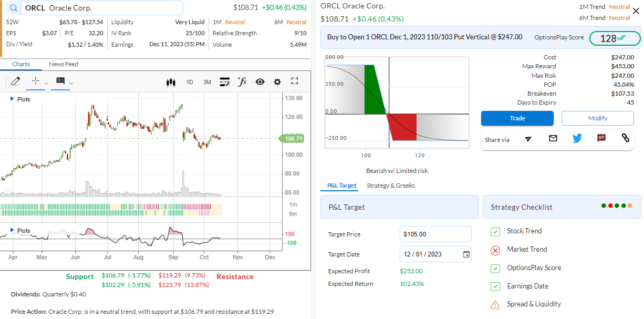644x319 pixels.
Task: Toggle chart visibility eye icon
Action: (x=259, y=82)
